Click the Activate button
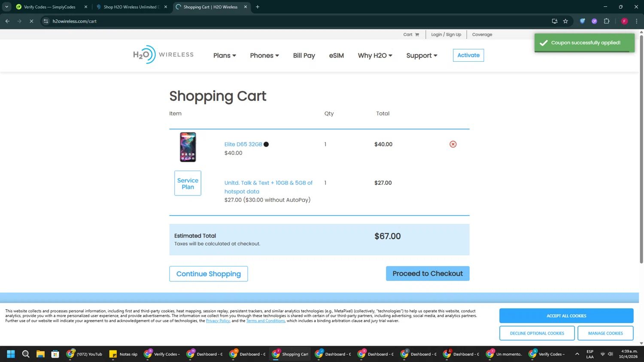Screen dimensions: 644x362 pyautogui.click(x=468, y=55)
